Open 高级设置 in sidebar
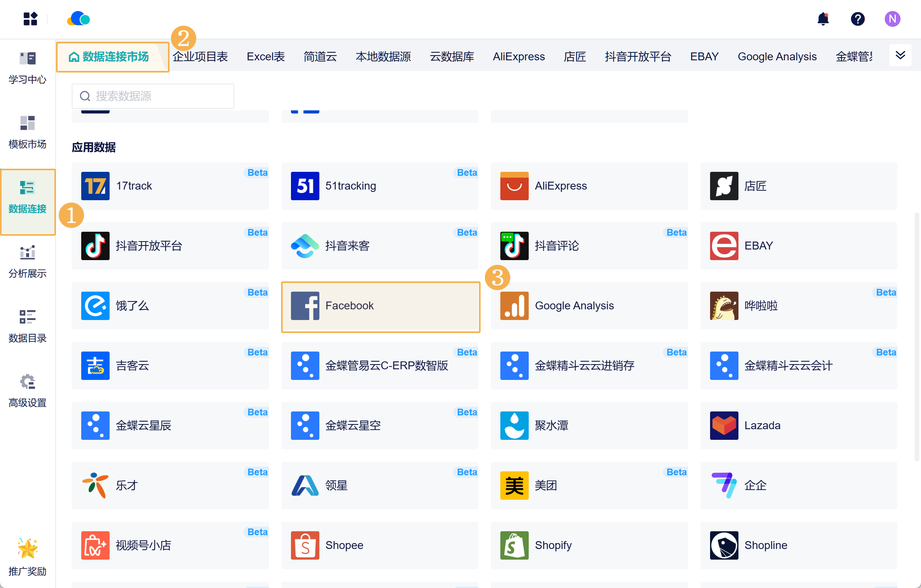This screenshot has height=588, width=921. [x=28, y=391]
